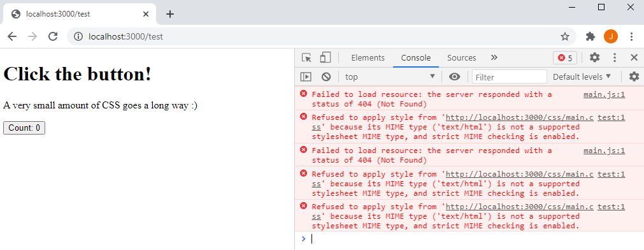Click the address bar URL text
Viewport: 644px width, 250px height.
[x=125, y=36]
